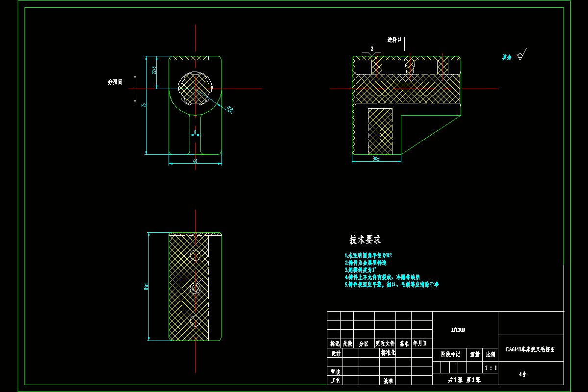The image size is (588, 392).
Task: Click the 22+3 vertical dimension text
Action: pyautogui.click(x=154, y=70)
